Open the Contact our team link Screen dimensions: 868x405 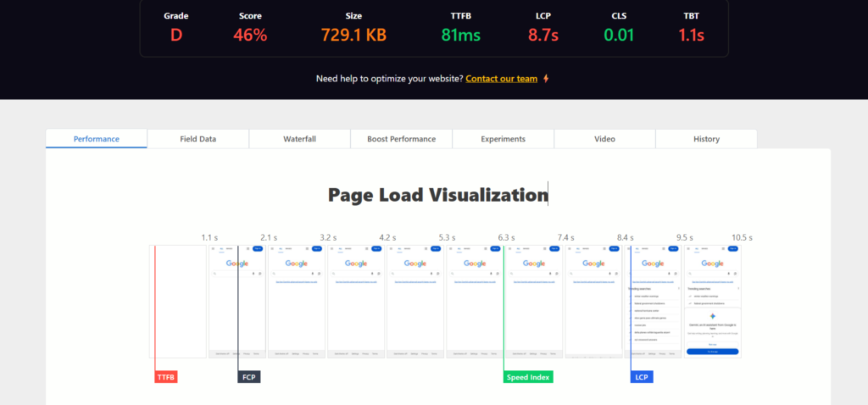click(501, 79)
